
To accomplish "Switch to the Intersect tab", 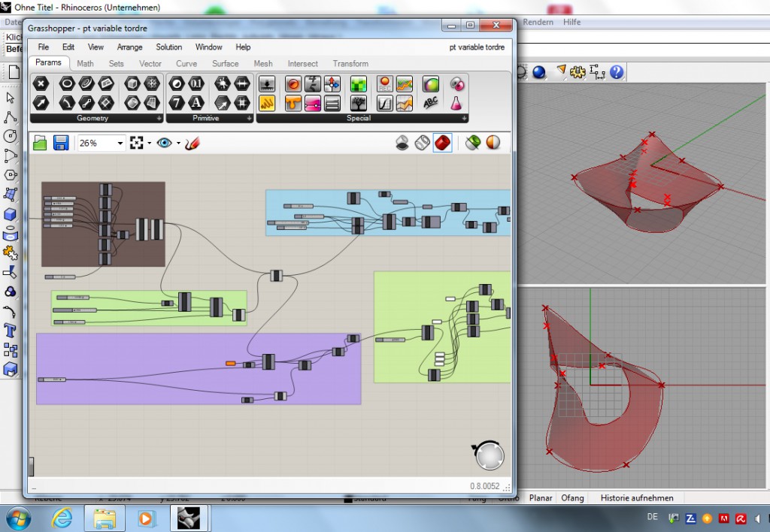I will tap(303, 64).
